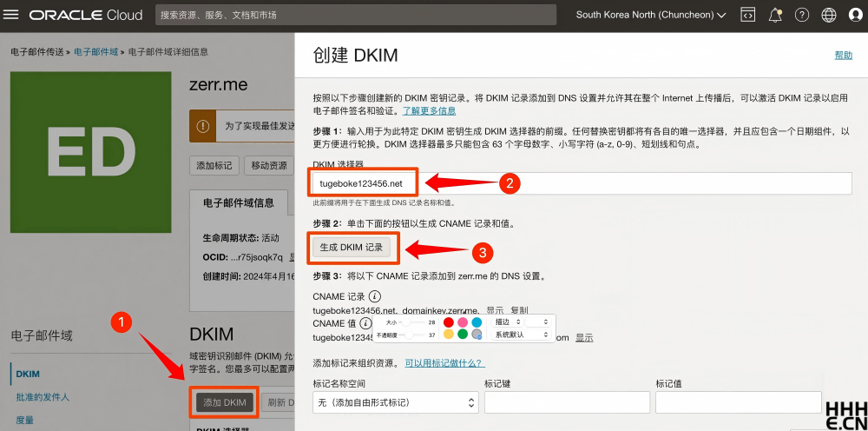Image resolution: width=868 pixels, height=431 pixels.
Task: Adjust the 不透明度 opacity slider
Action: 413,335
